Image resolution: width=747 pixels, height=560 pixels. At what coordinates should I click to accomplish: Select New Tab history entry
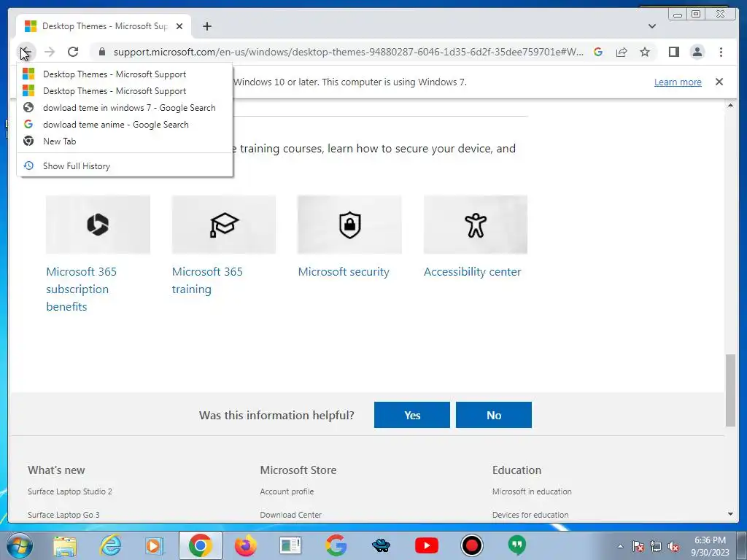[x=125, y=141]
